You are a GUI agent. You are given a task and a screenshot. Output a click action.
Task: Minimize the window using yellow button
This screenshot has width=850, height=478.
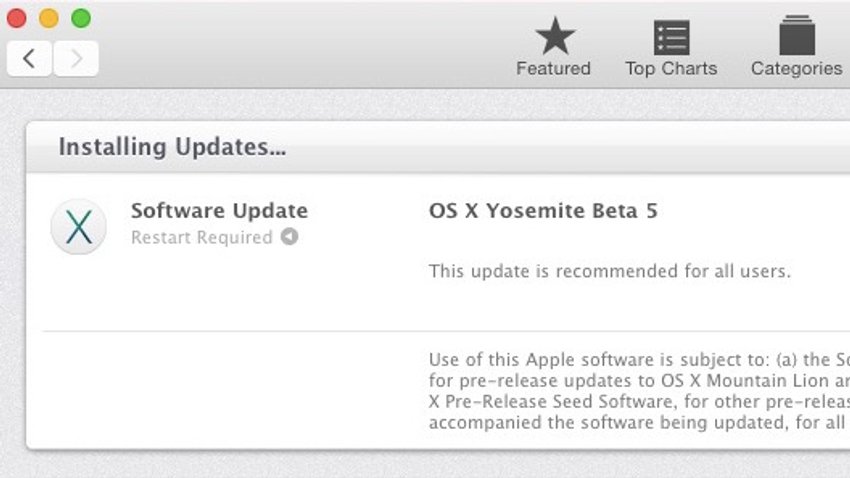click(x=49, y=18)
